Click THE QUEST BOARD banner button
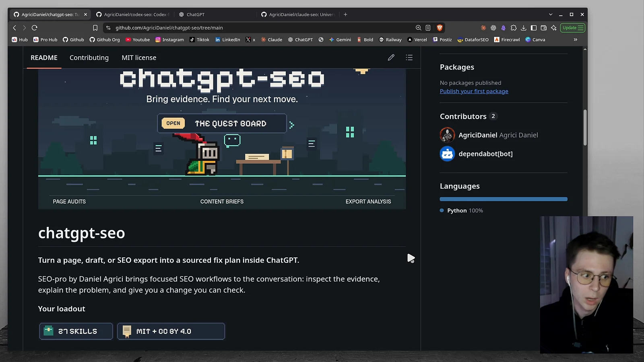The height and width of the screenshot is (362, 644). pos(222,123)
